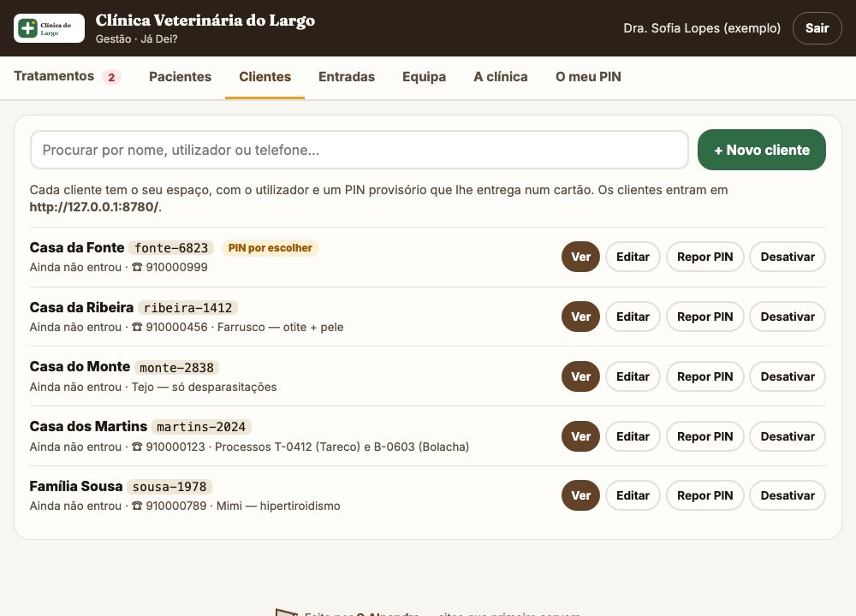View the Casa do Monte client
Viewport: 856px width, 616px height.
(580, 376)
